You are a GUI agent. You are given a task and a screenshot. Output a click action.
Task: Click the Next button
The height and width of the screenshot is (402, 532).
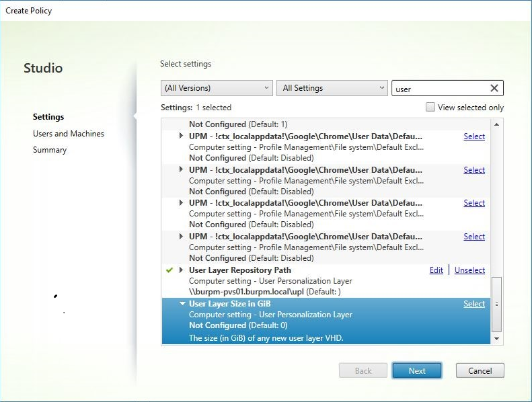(x=416, y=370)
